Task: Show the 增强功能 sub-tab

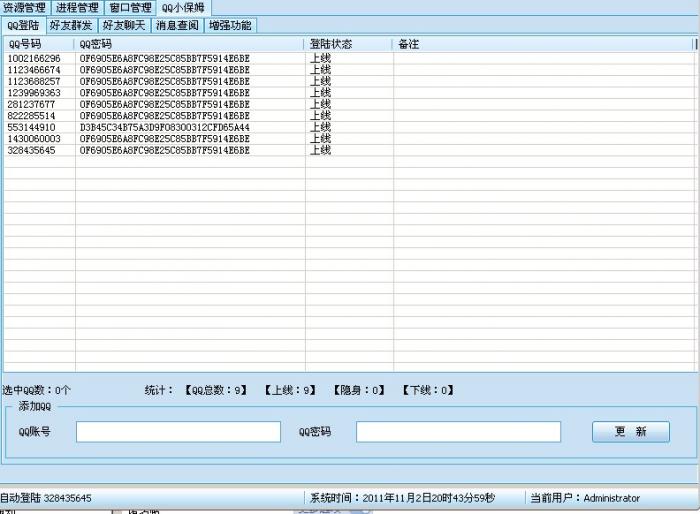Action: [x=231, y=25]
